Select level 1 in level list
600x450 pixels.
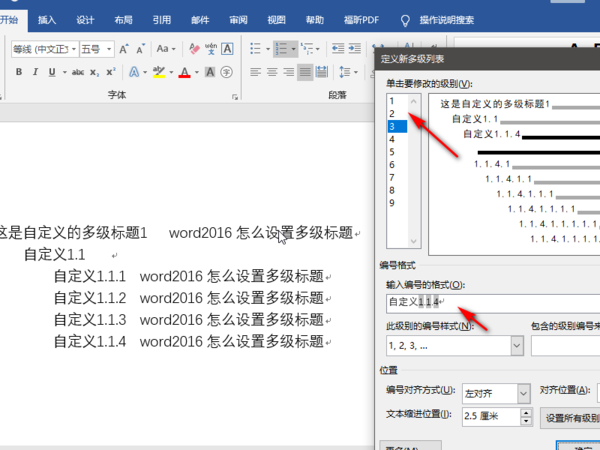(397, 101)
